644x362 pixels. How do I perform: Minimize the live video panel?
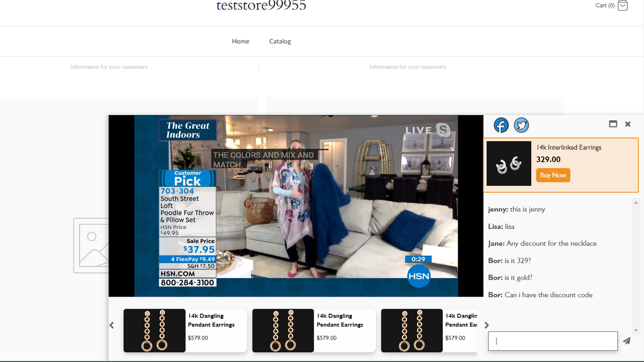point(613,124)
